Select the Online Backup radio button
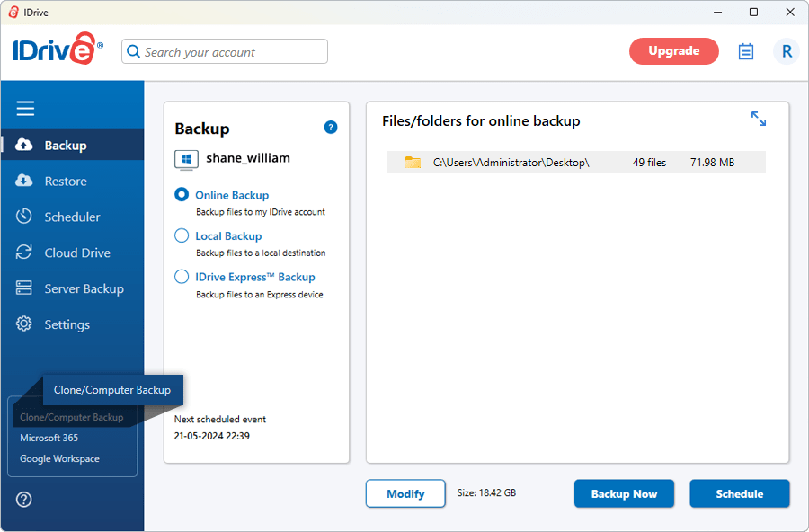 click(182, 194)
